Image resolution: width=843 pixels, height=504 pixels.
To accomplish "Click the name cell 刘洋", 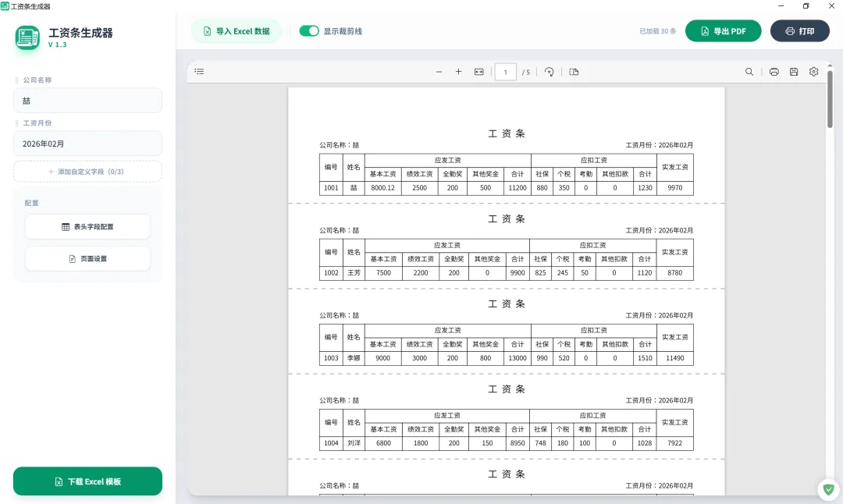I will (x=354, y=443).
